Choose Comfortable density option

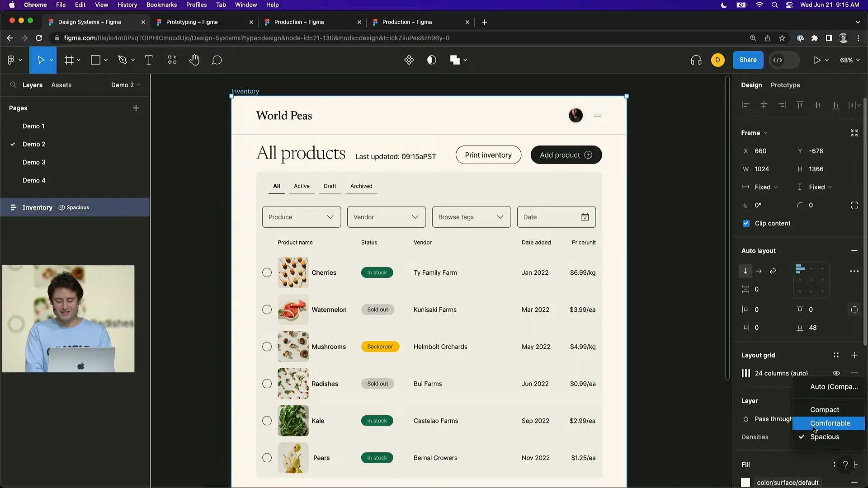click(x=829, y=423)
